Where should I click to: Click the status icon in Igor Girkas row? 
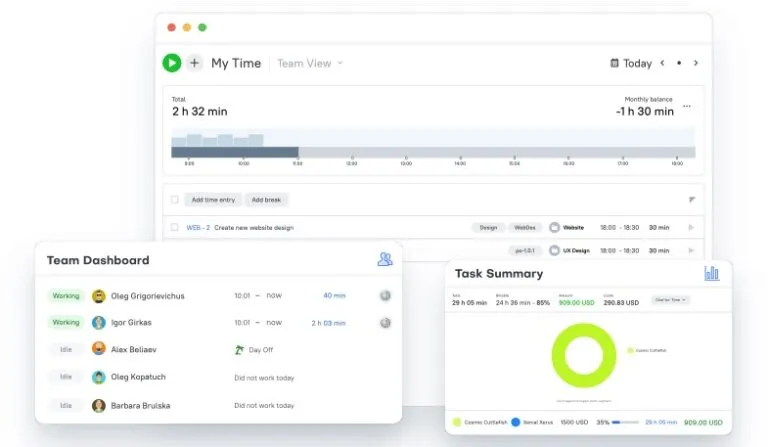click(x=385, y=323)
